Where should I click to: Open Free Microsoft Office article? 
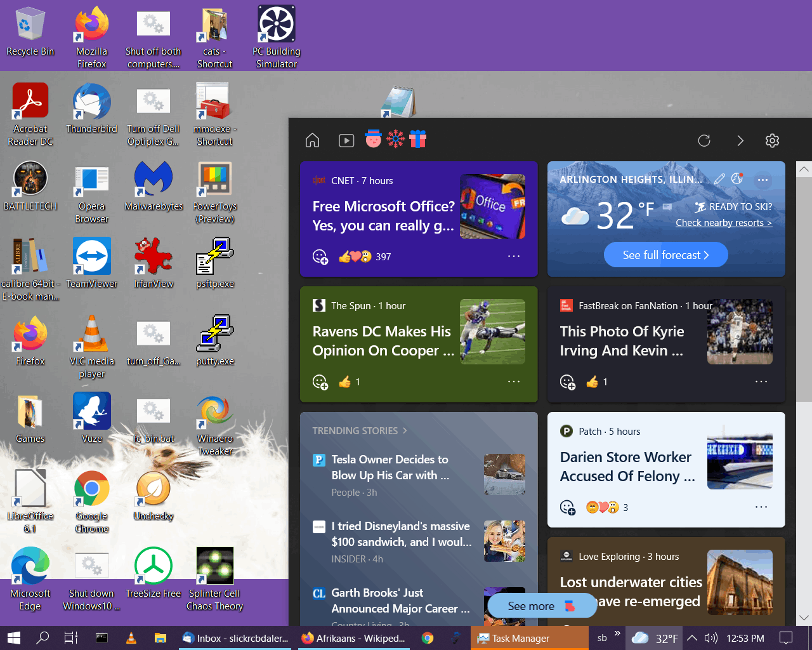pos(384,216)
